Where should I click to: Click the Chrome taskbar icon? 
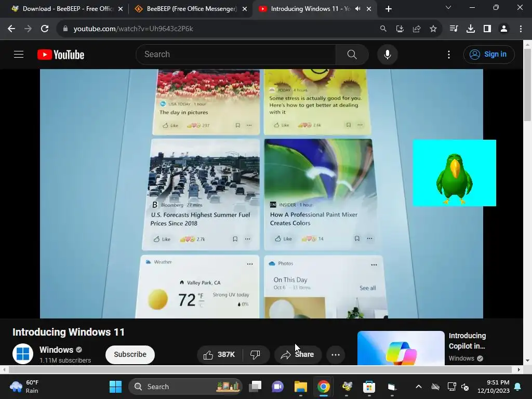(x=323, y=387)
